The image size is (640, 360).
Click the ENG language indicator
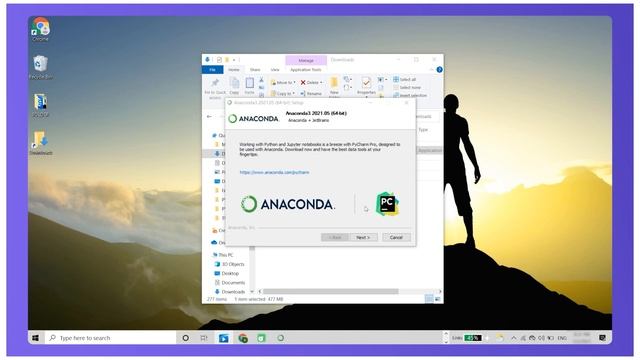click(562, 338)
